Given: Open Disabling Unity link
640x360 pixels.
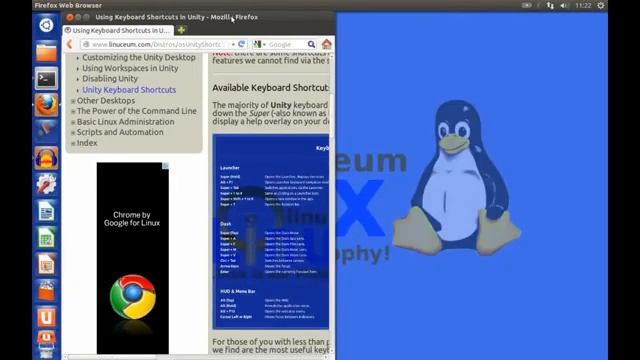Looking at the screenshot, I should [x=110, y=78].
